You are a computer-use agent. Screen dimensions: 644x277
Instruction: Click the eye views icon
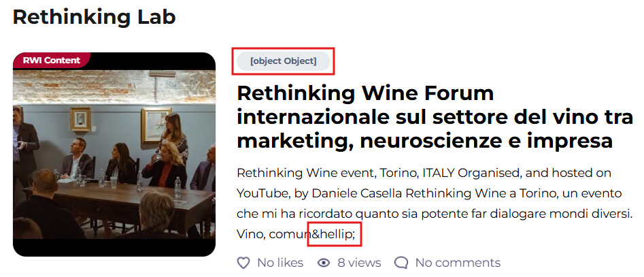tap(324, 263)
